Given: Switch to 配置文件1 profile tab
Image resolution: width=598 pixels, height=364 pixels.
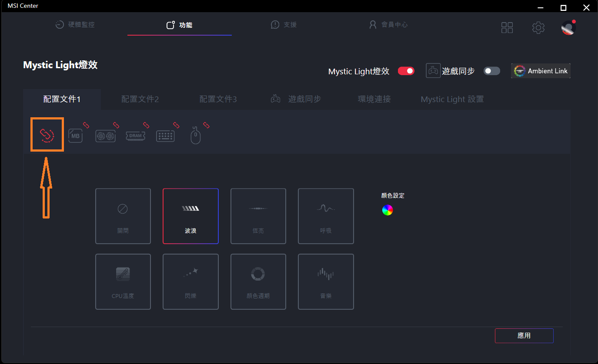Looking at the screenshot, I should click(x=62, y=99).
